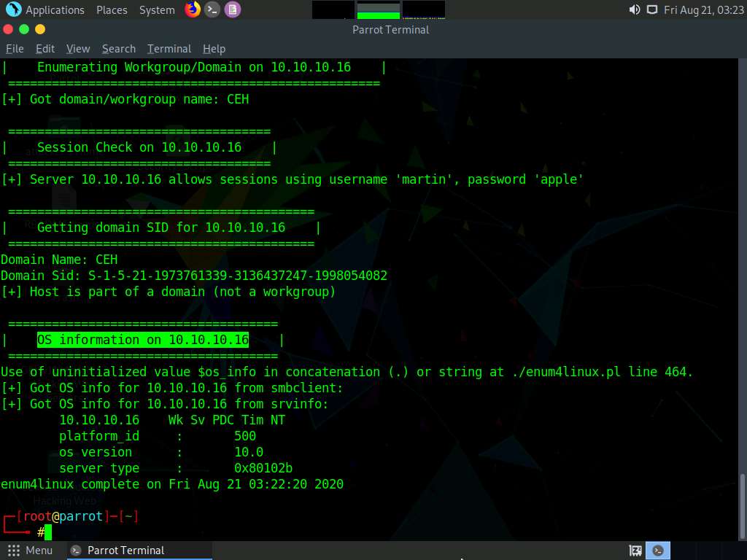The height and width of the screenshot is (560, 747).
Task: Click 'server type : 0x80102b' line
Action: (x=176, y=468)
